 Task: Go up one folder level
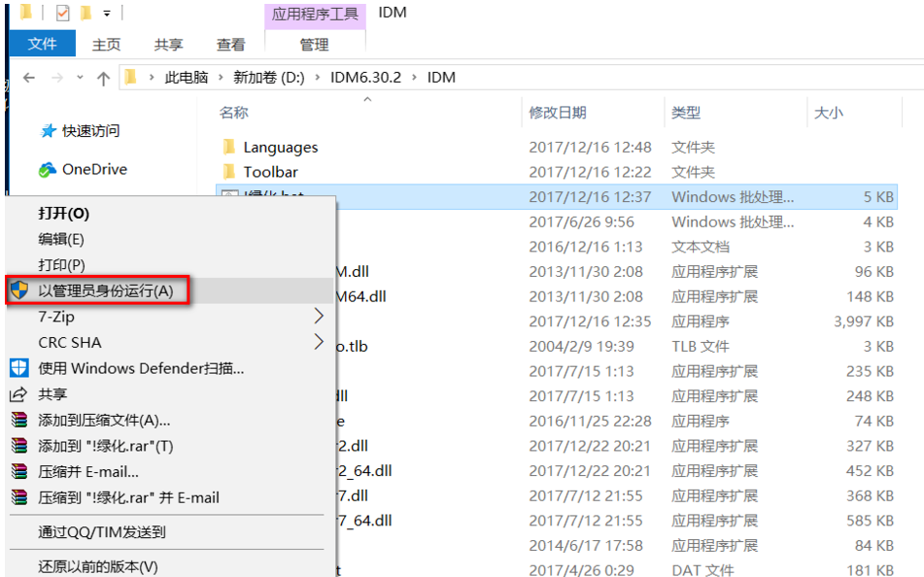[103, 78]
